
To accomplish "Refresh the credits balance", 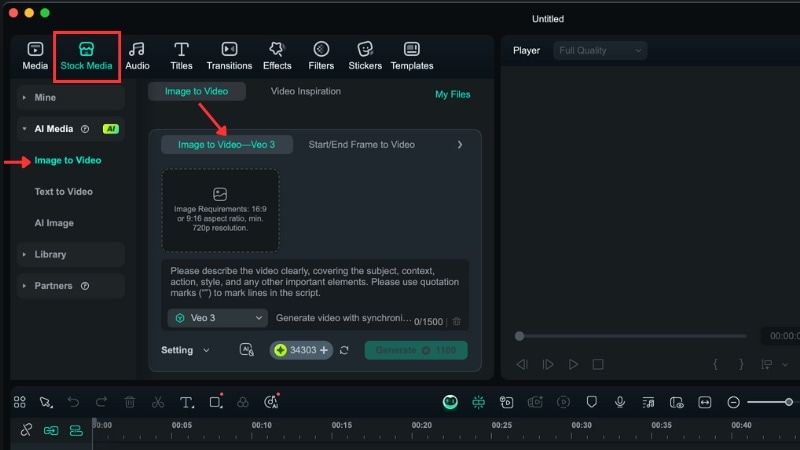I will tap(344, 351).
